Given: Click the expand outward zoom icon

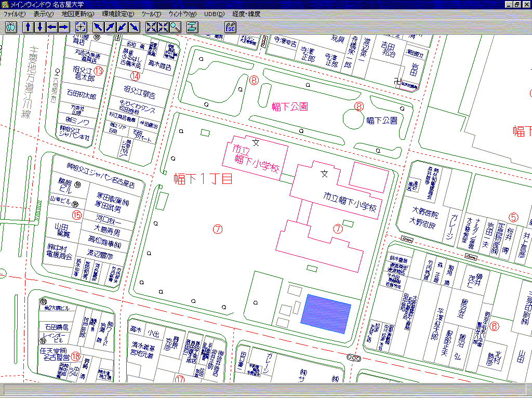Looking at the screenshot, I should 151,27.
